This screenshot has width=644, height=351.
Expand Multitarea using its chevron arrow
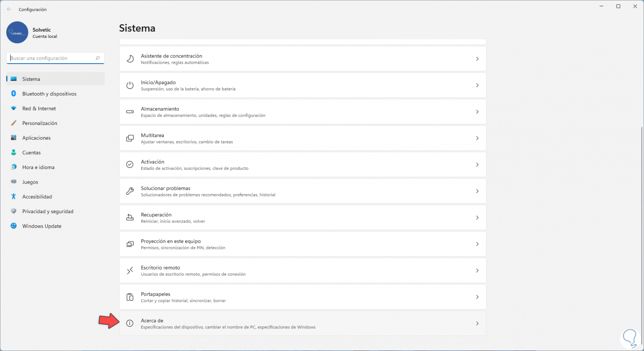[x=477, y=138]
